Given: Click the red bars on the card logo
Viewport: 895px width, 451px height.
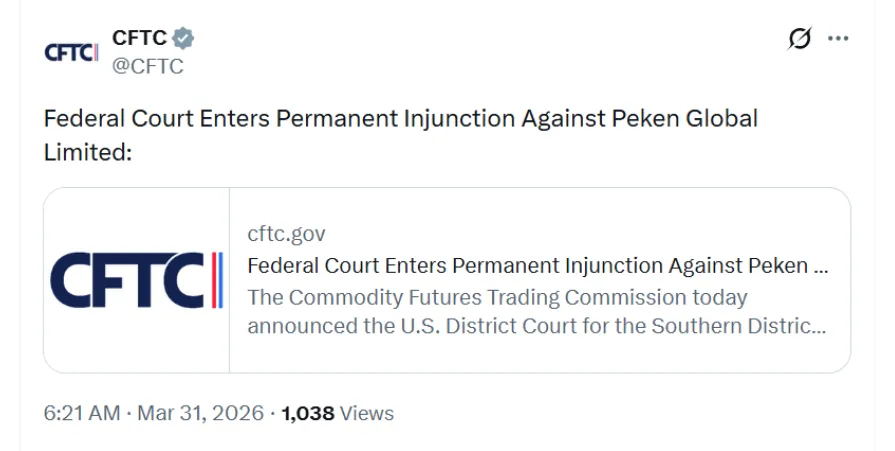Looking at the screenshot, I should coord(215,280).
